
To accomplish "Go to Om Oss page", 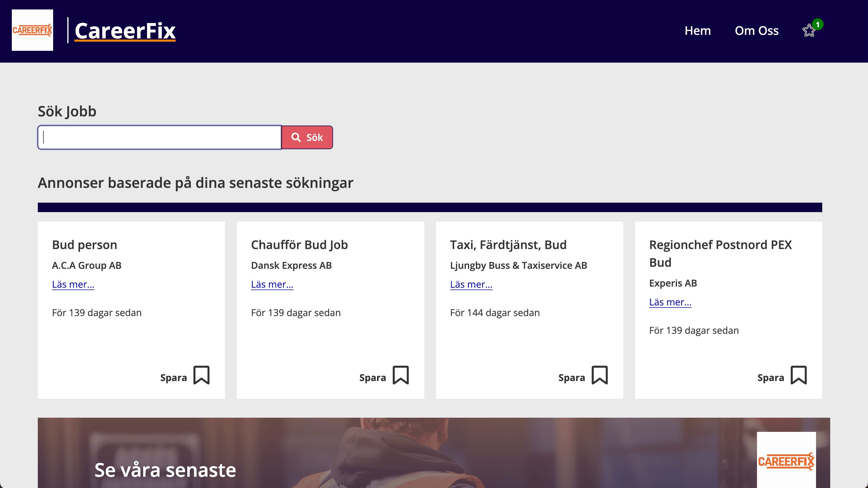I will (756, 31).
